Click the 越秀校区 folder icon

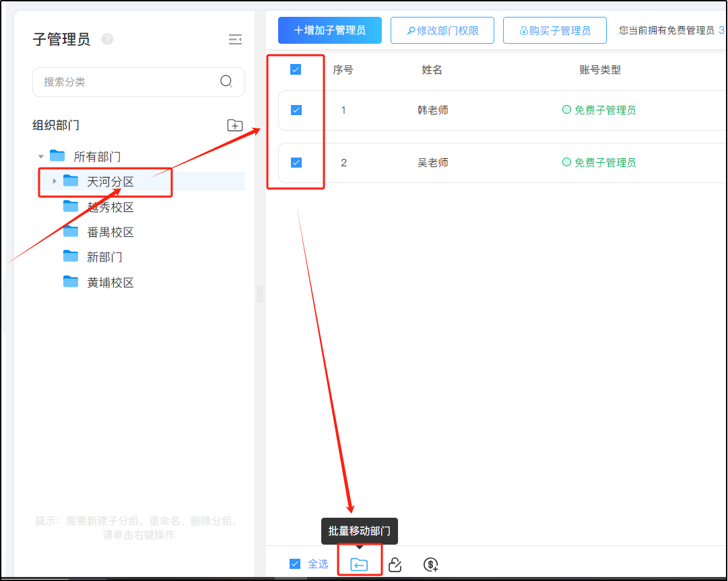click(x=71, y=207)
